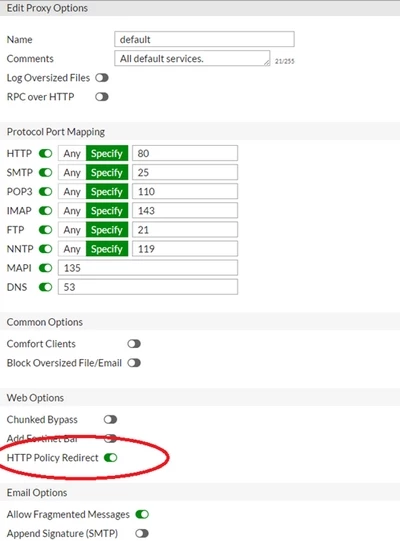This screenshot has width=400, height=541.
Task: Grab the Comments box resize handle
Action: point(267,62)
